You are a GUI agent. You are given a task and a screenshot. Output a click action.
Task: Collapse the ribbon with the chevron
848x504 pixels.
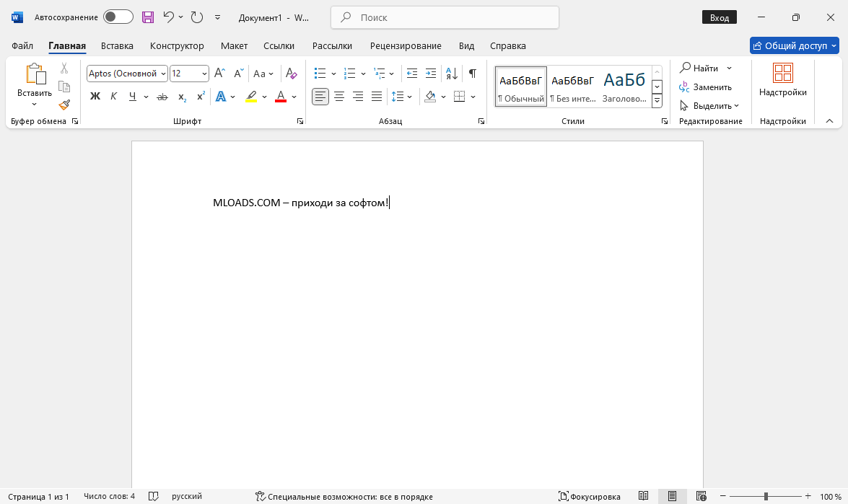pos(830,121)
